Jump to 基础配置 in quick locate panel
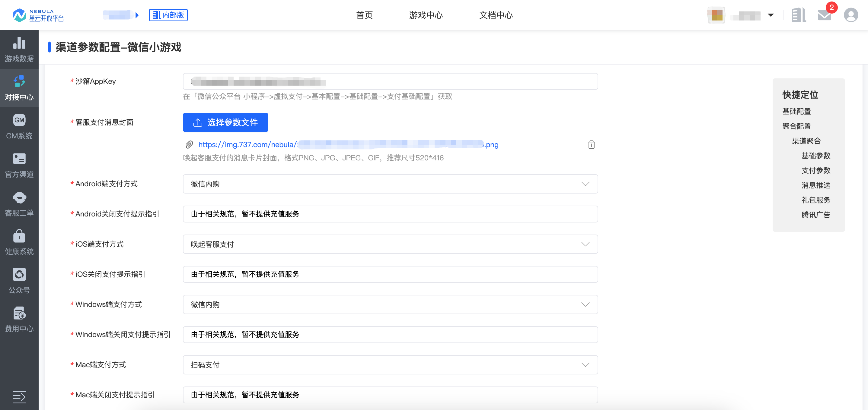 point(796,112)
